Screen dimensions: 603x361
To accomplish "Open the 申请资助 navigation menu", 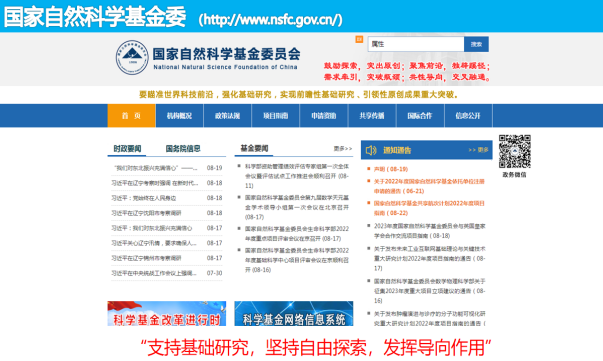I will tap(324, 116).
